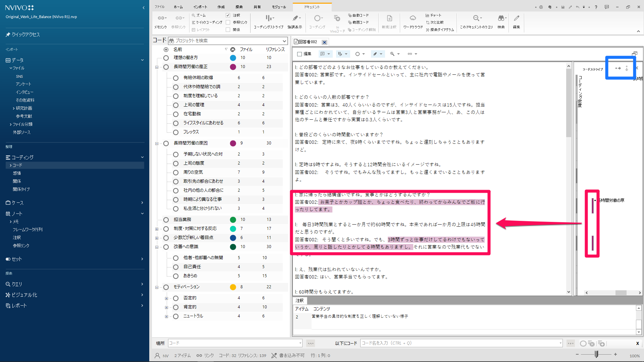The image size is (644, 362).
Task: Switch to the 探索 ribbon tab
Action: pos(239,7)
